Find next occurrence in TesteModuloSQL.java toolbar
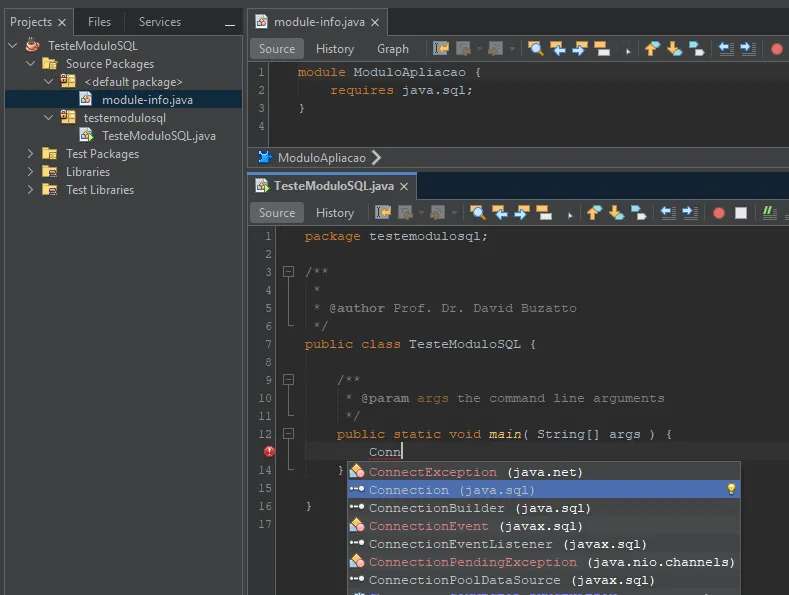The image size is (789, 595). click(522, 213)
